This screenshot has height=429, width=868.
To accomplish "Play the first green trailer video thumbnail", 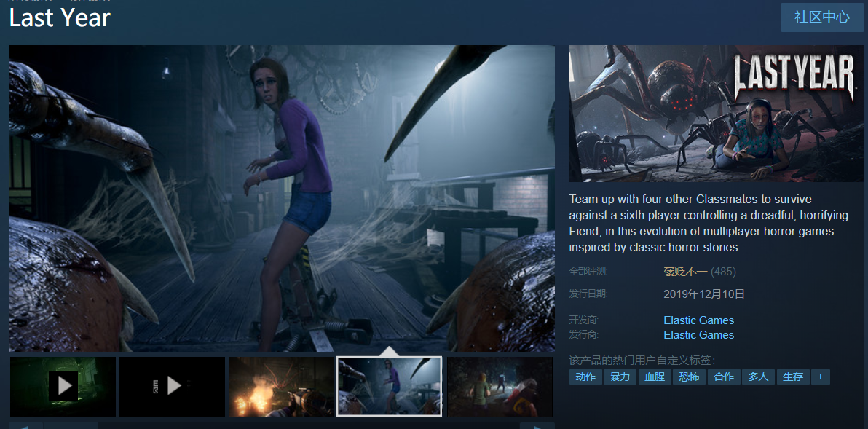I will point(63,386).
